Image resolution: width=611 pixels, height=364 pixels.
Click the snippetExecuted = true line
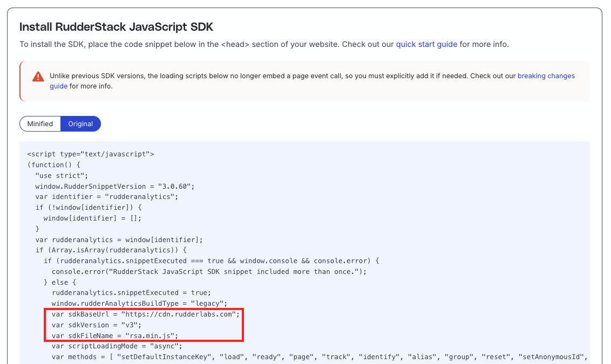131,293
